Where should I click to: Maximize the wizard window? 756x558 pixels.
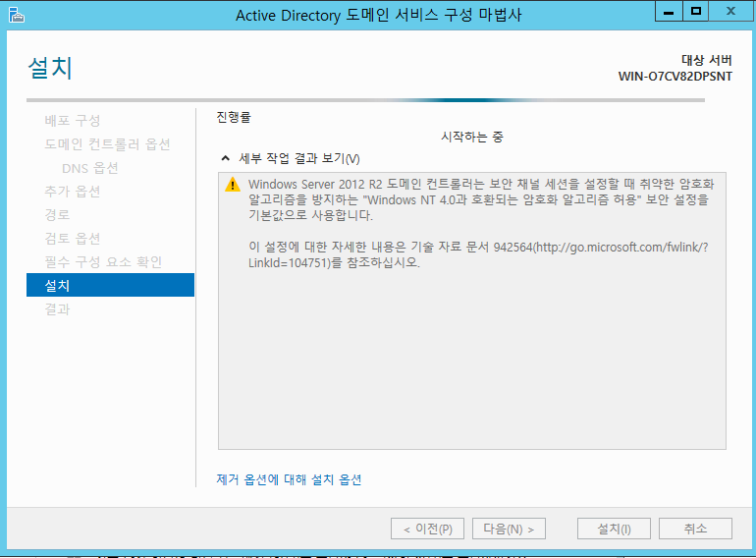pyautogui.click(x=696, y=12)
